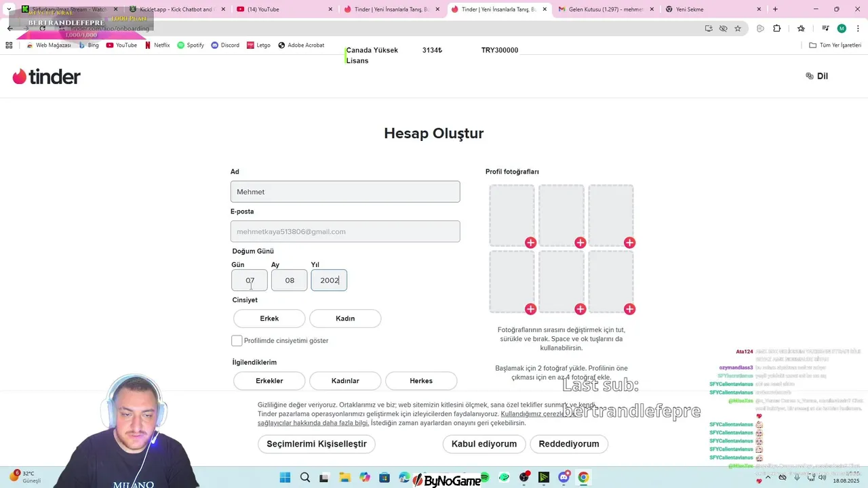The width and height of the screenshot is (868, 488).
Task: Click Reddediyorum button
Action: 569,444
